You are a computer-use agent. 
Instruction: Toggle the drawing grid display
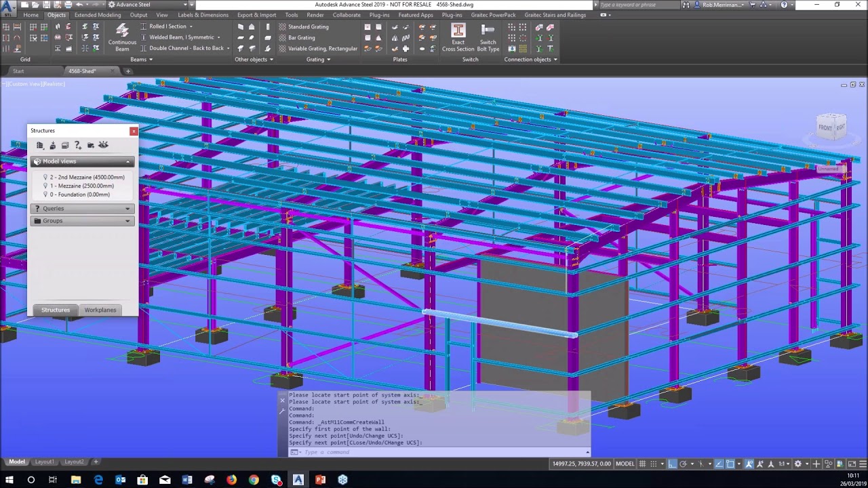tap(644, 464)
